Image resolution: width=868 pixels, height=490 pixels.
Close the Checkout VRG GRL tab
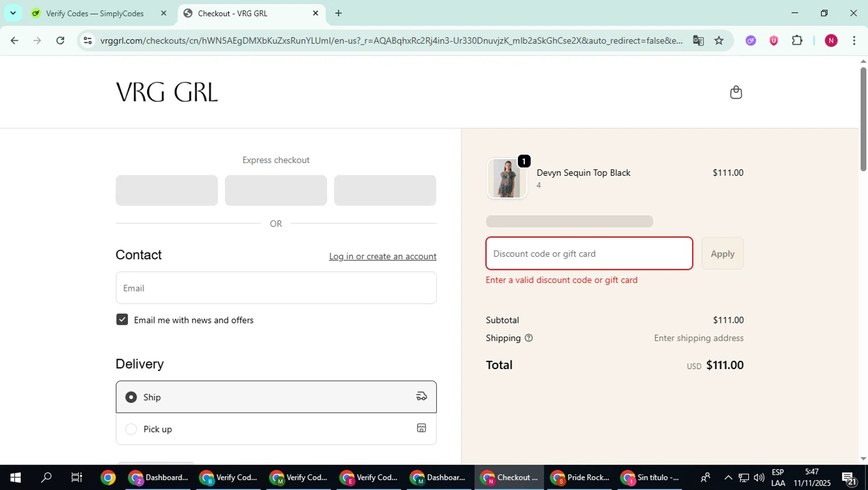[x=315, y=13]
